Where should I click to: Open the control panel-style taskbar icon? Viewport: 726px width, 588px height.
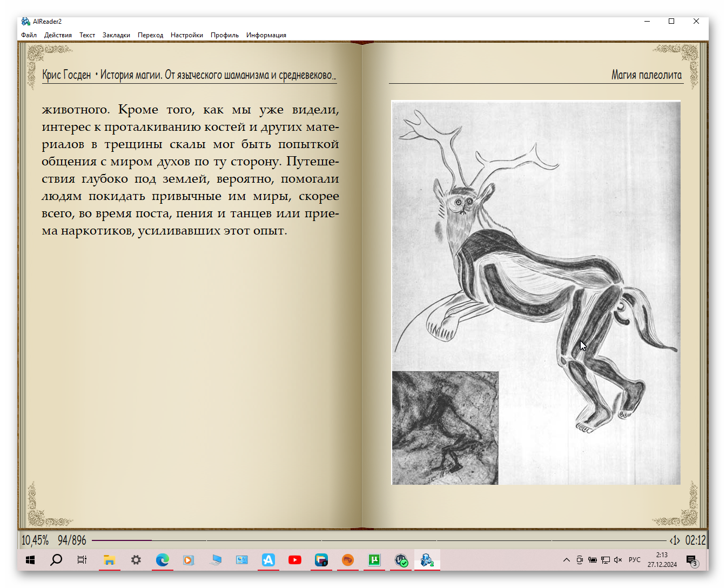(x=241, y=560)
